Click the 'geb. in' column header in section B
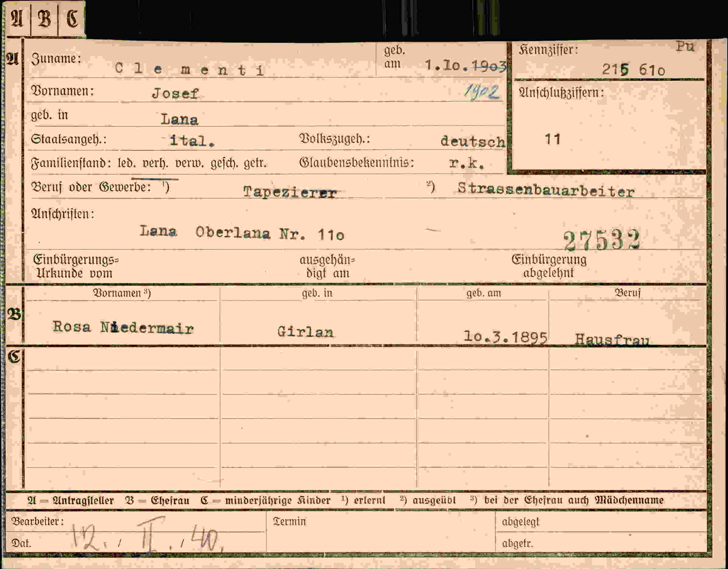The image size is (728, 569). [317, 293]
